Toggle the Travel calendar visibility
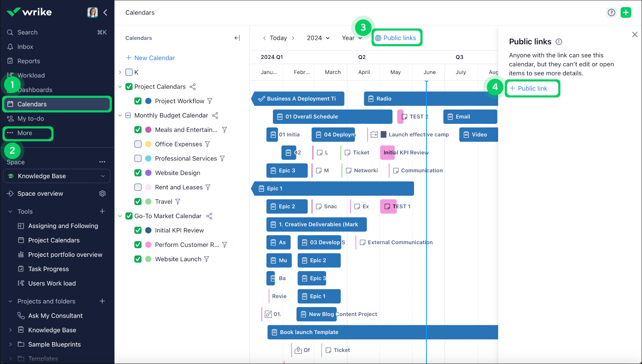Image resolution: width=642 pixels, height=364 pixels. [x=138, y=201]
